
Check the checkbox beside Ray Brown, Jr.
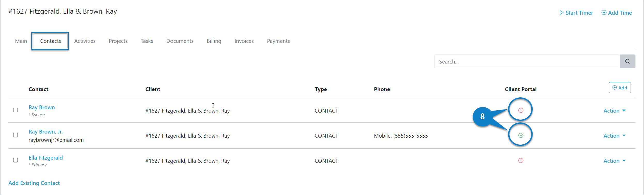pos(15,135)
